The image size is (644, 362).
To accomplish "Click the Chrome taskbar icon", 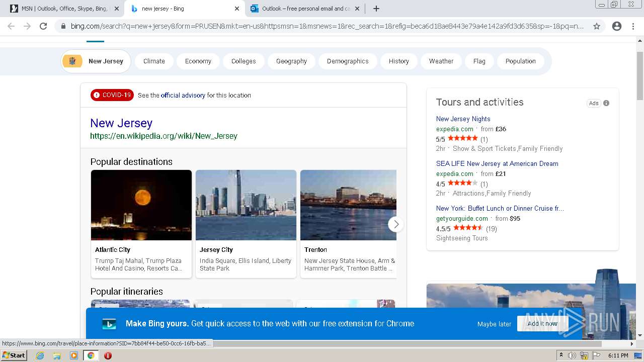I will (x=91, y=355).
